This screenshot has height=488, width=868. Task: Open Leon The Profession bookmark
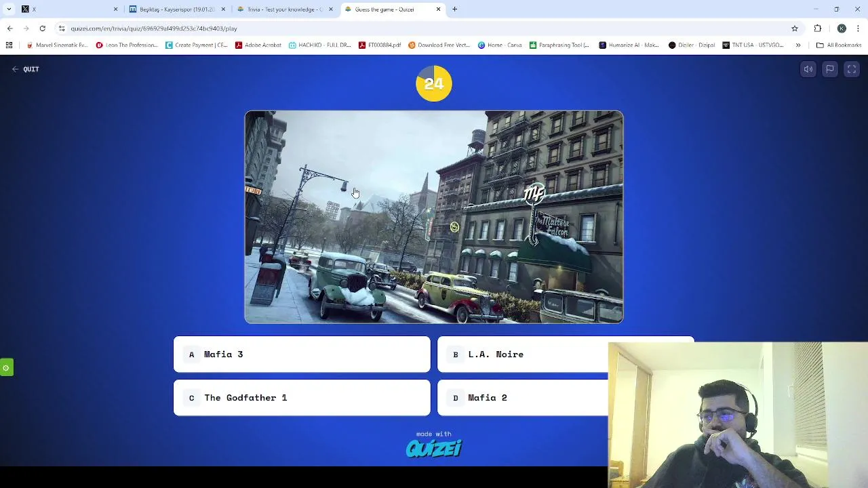click(x=127, y=45)
